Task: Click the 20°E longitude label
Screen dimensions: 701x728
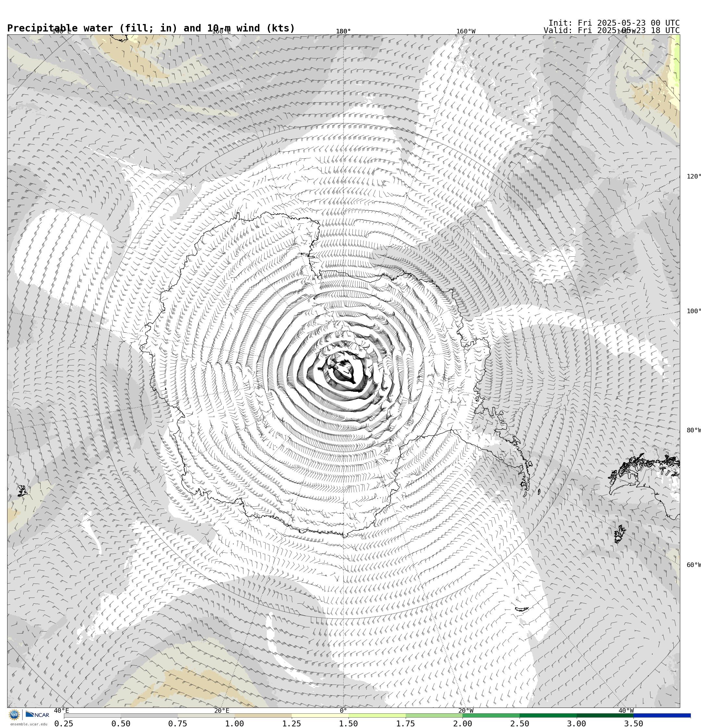Action: 222,710
